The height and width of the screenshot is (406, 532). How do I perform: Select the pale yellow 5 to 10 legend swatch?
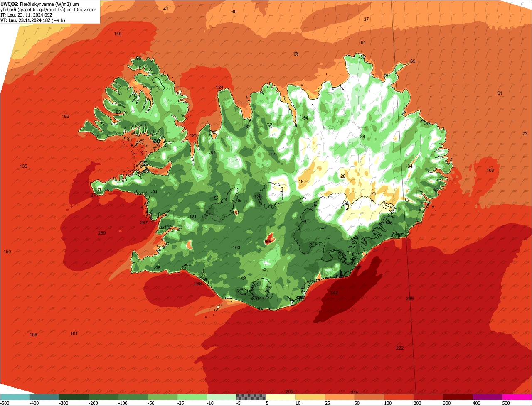tap(281, 397)
